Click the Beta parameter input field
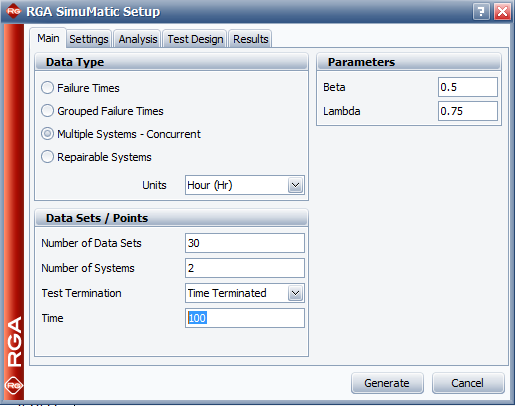 pyautogui.click(x=468, y=87)
